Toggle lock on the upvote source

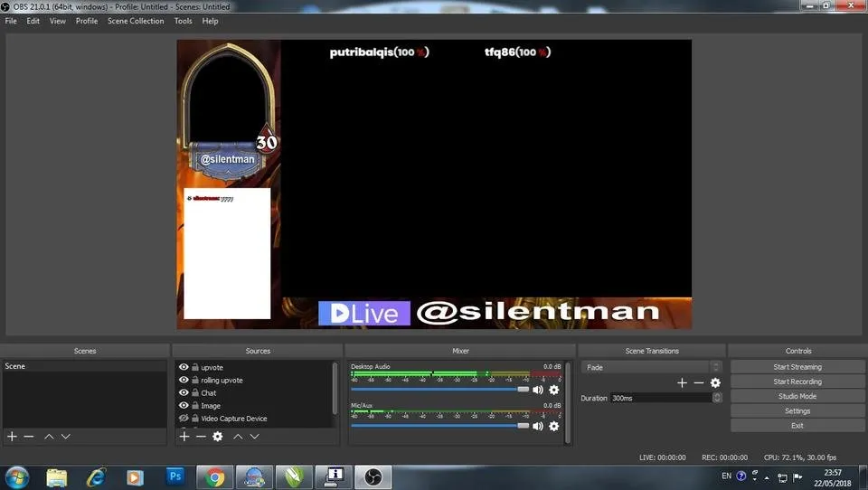(195, 367)
